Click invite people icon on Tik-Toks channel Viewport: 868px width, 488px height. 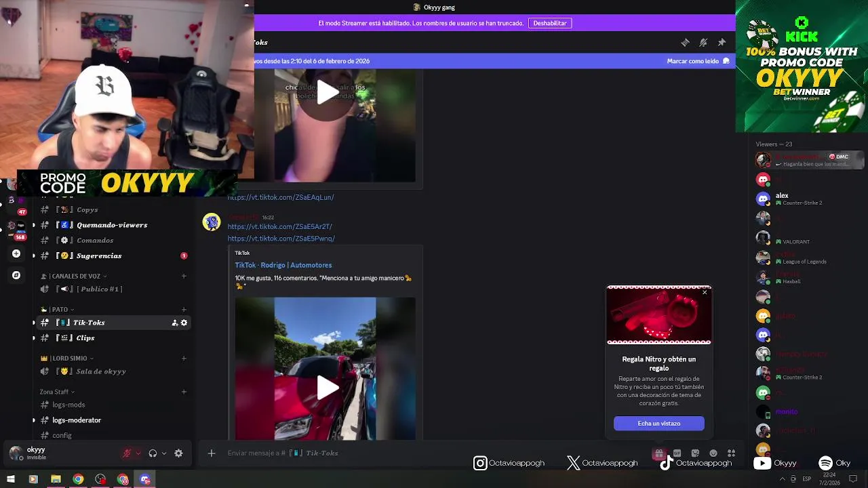point(175,323)
